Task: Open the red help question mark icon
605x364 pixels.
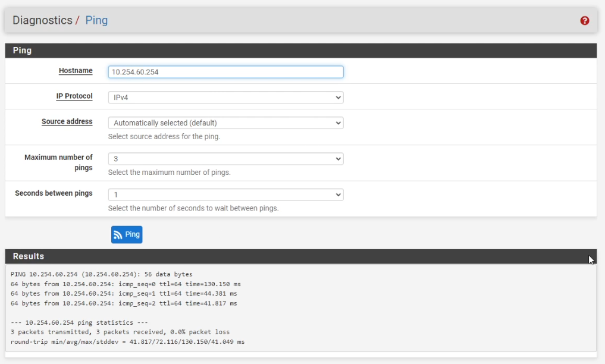Action: [584, 21]
